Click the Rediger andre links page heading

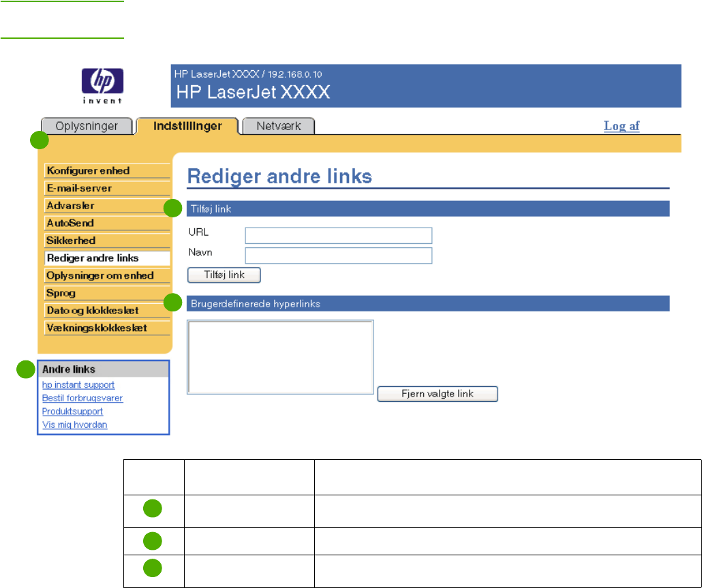(x=279, y=176)
